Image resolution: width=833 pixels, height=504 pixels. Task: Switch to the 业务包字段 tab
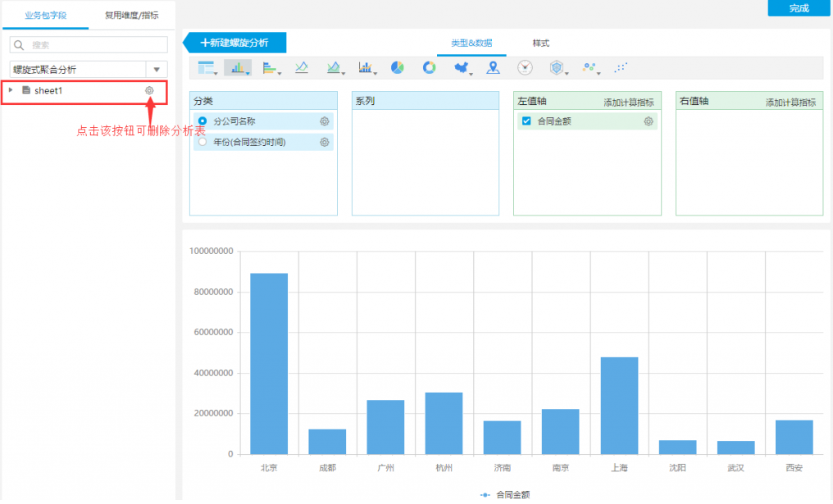coord(46,16)
